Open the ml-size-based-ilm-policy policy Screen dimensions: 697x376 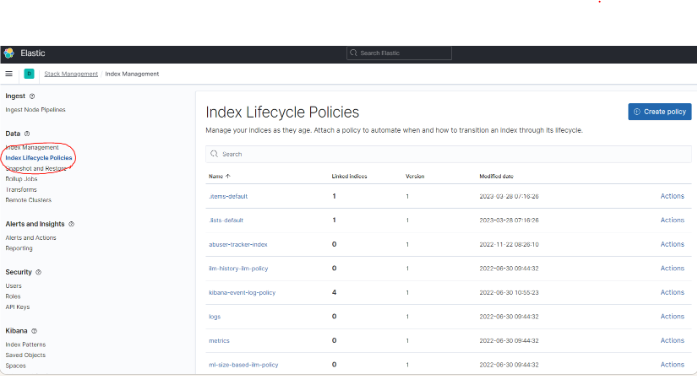click(243, 364)
